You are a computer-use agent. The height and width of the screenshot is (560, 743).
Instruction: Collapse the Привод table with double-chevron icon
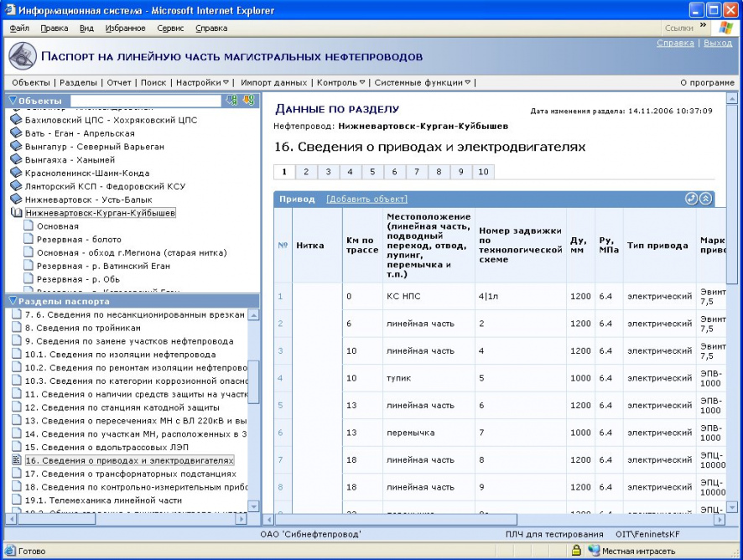click(705, 199)
